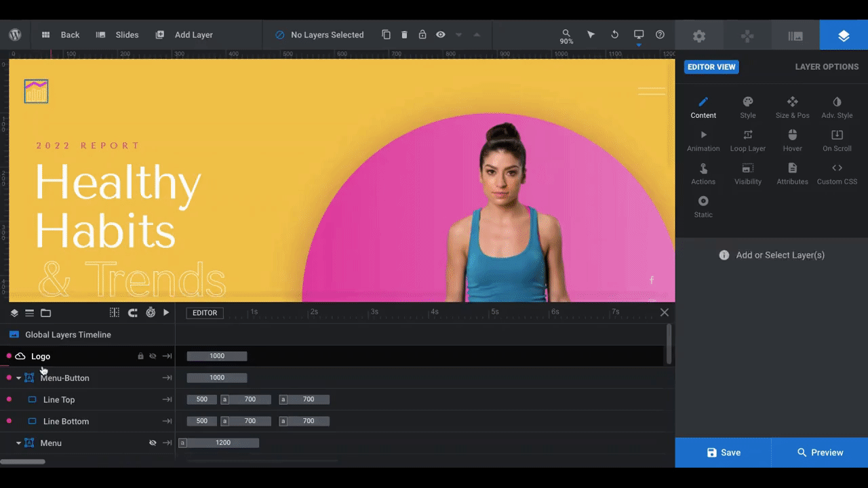Click Line Top's 500 animation frame
The width and height of the screenshot is (868, 488).
pyautogui.click(x=202, y=399)
